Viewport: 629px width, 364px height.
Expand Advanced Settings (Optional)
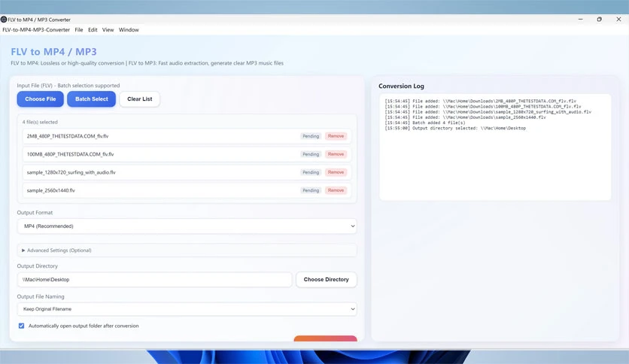coord(187,250)
